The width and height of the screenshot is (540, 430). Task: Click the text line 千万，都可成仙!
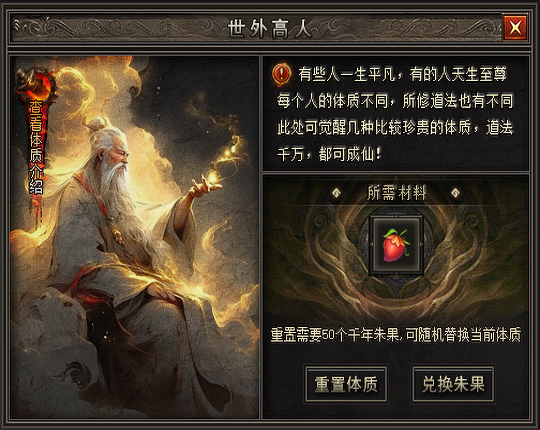point(330,154)
